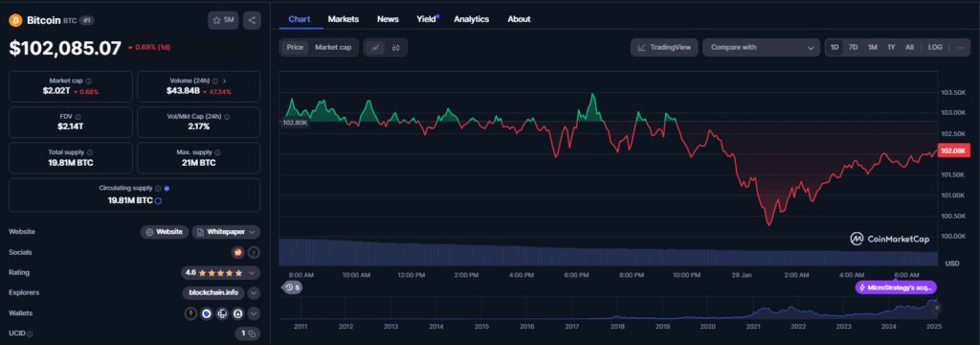This screenshot has width=980, height=345.
Task: Open the blue shield wallet icon
Action: 207,313
